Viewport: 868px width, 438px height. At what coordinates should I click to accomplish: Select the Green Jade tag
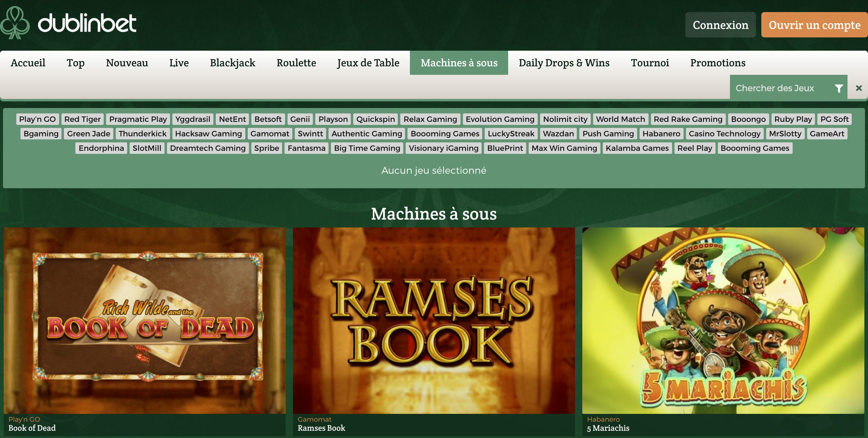tap(89, 134)
